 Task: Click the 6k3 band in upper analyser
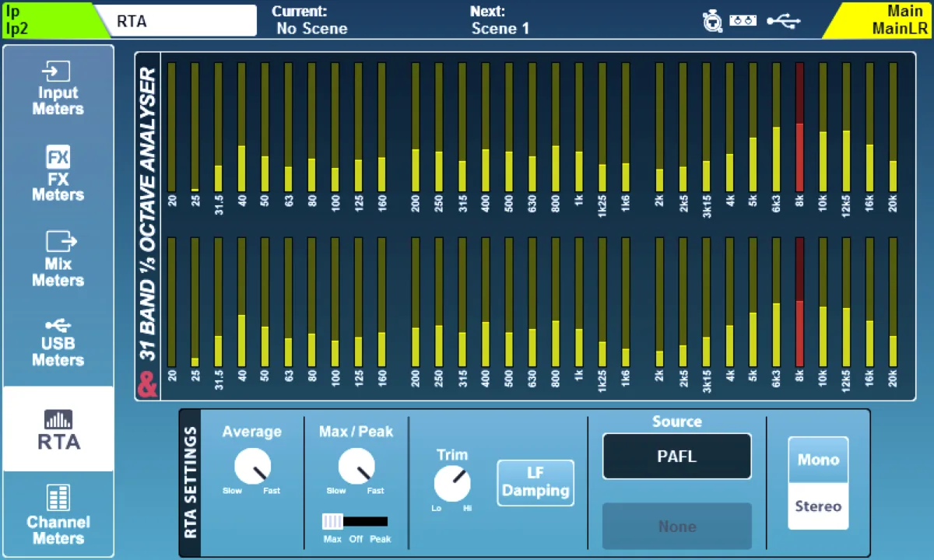click(x=776, y=128)
